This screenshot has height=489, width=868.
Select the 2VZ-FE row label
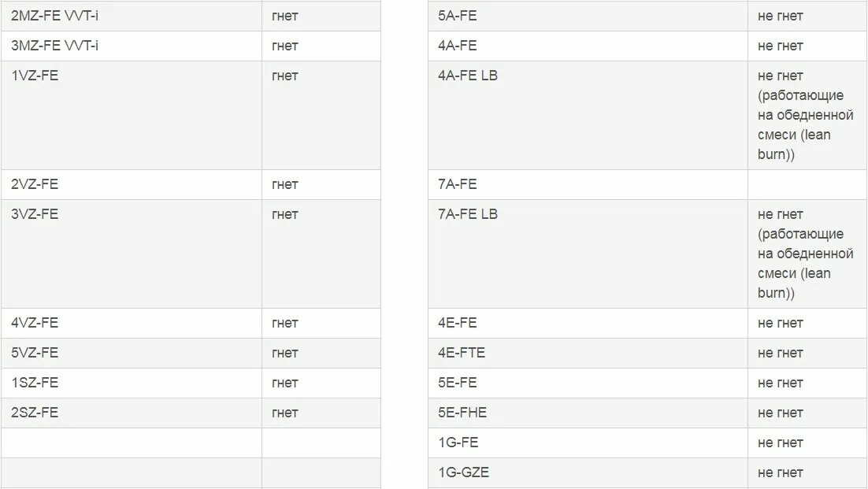35,184
